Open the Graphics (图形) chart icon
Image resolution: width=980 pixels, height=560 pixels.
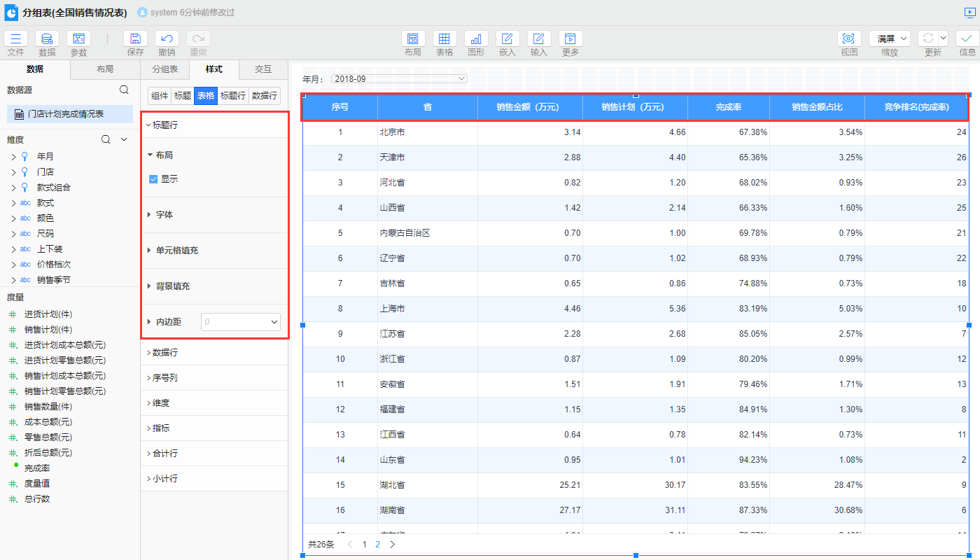pos(476,39)
